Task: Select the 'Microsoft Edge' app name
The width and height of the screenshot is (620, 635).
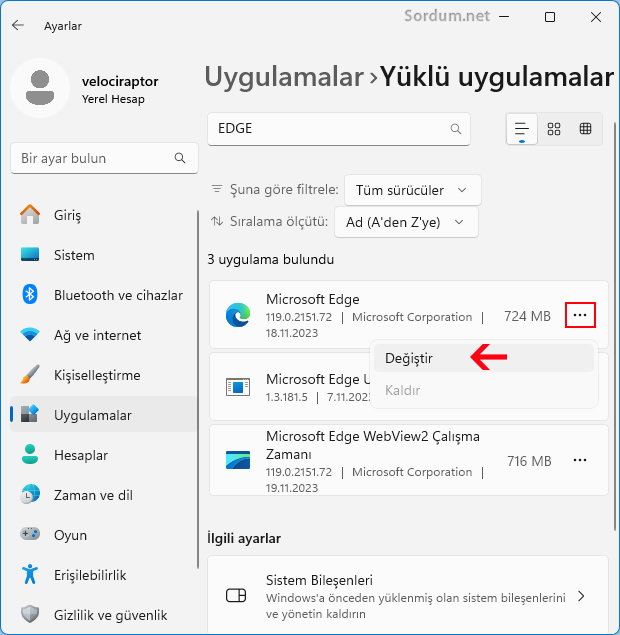Action: (x=313, y=299)
